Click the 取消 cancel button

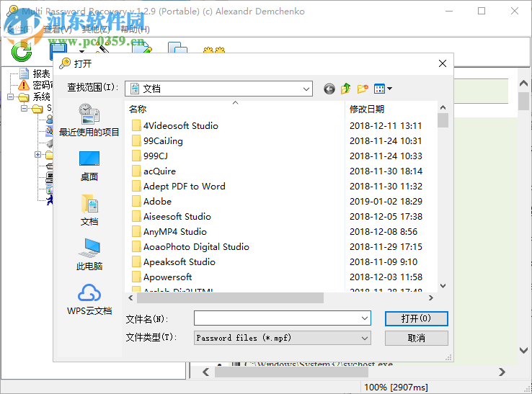tap(417, 338)
